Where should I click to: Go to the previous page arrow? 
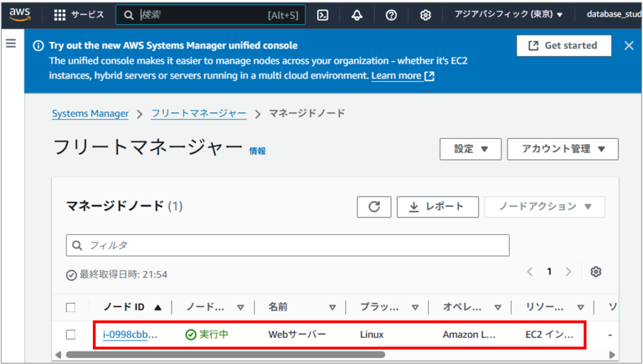tap(530, 271)
